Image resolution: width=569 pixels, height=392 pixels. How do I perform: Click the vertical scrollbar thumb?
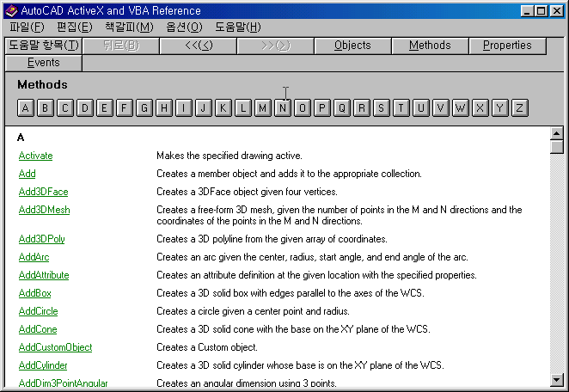[x=557, y=147]
